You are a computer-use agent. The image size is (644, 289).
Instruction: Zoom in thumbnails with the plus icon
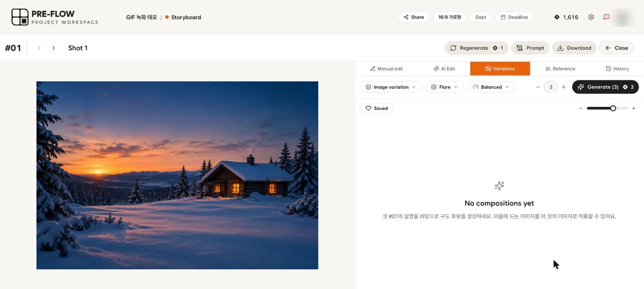coord(634,108)
